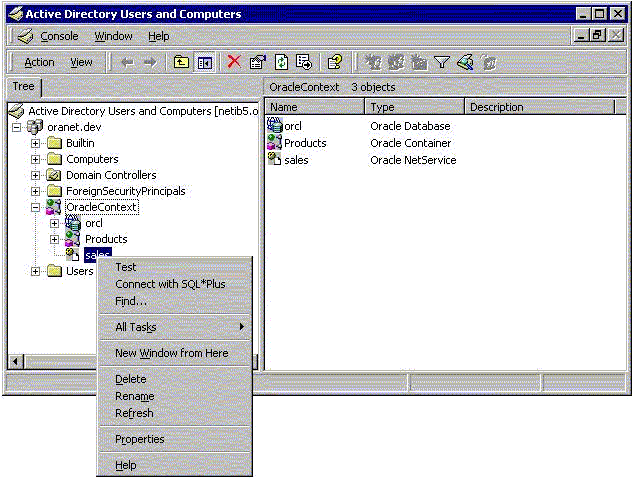Select Properties in the context menu
Viewport: 634px width, 478px height.
[x=140, y=439]
